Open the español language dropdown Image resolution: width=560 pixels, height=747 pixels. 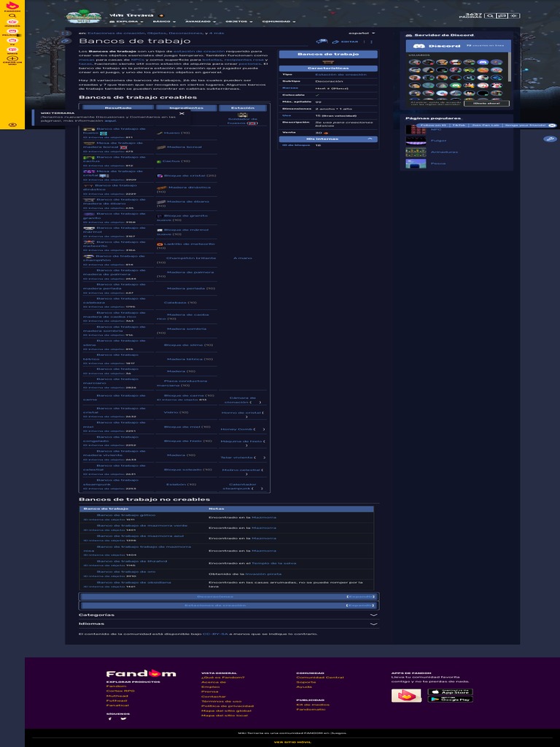click(x=362, y=33)
